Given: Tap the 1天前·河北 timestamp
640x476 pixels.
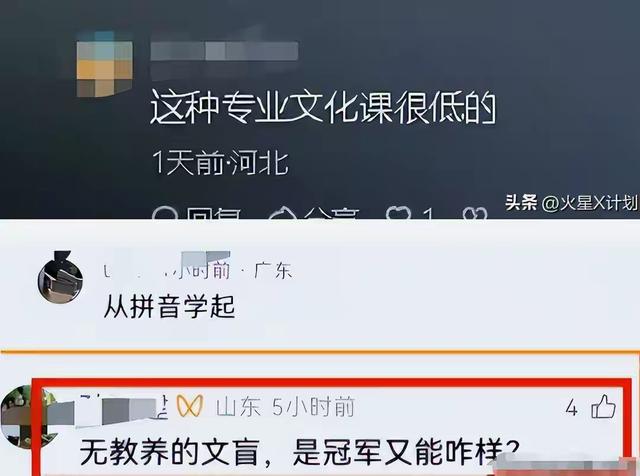Looking at the screenshot, I should 221,163.
